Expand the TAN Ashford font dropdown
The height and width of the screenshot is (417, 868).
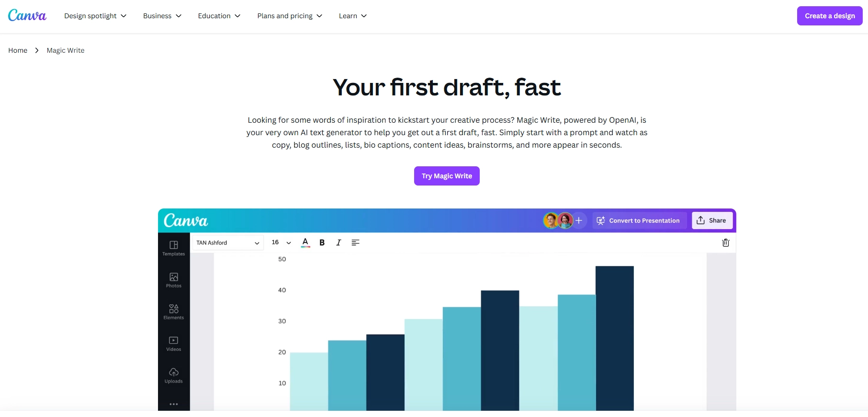pyautogui.click(x=227, y=243)
